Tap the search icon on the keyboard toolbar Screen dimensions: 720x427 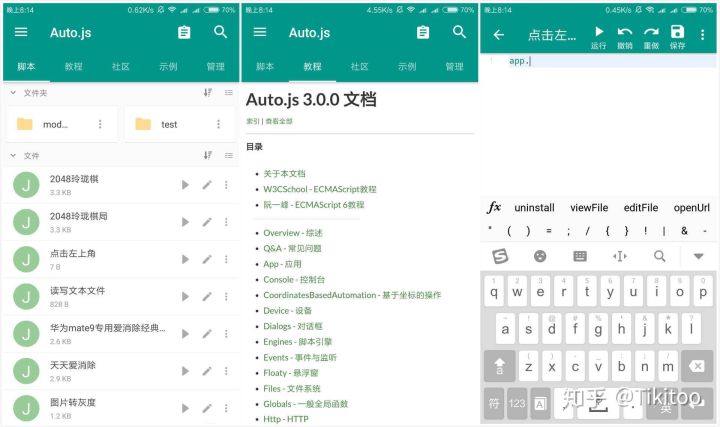coord(660,256)
